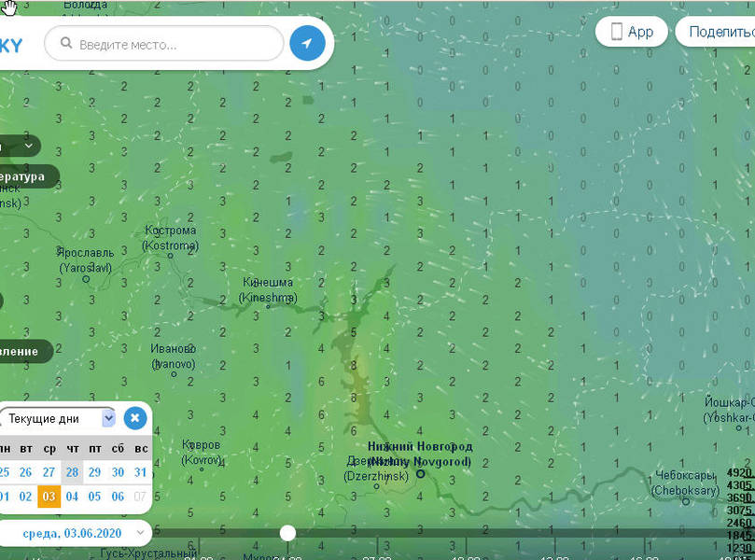The image size is (755, 560).
Task: Click the Nizhny Novgorod city marker
Action: click(420, 473)
